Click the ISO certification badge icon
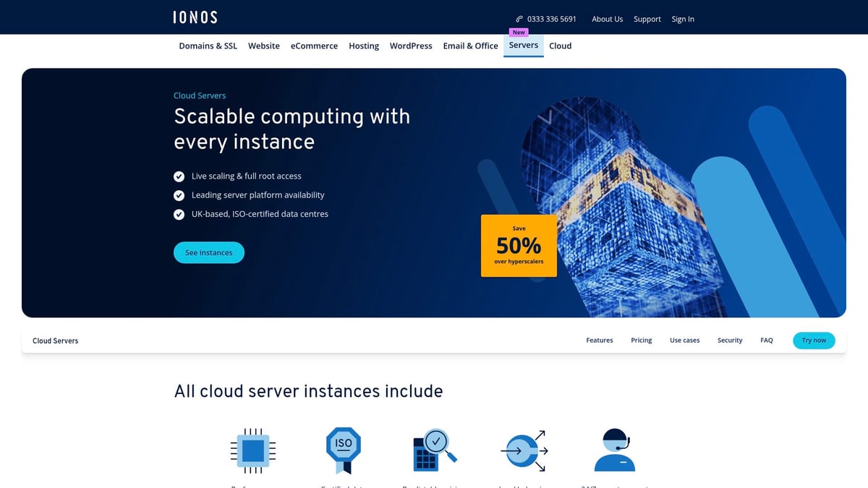Viewport: 868px width, 488px height. (x=343, y=450)
